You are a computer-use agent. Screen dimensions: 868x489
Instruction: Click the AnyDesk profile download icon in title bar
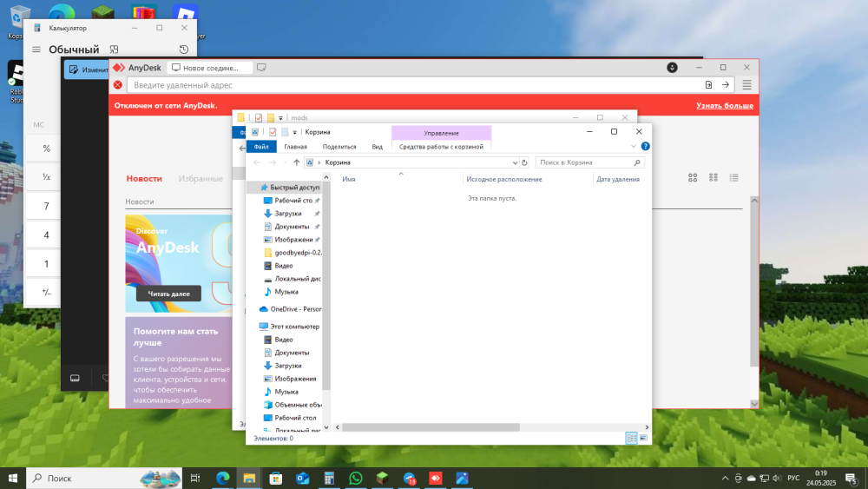pyautogui.click(x=672, y=68)
